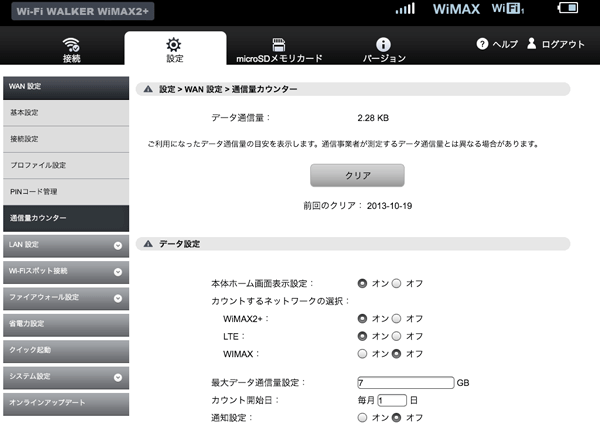
Task: Click the バージョン info icon
Action: coord(382,44)
